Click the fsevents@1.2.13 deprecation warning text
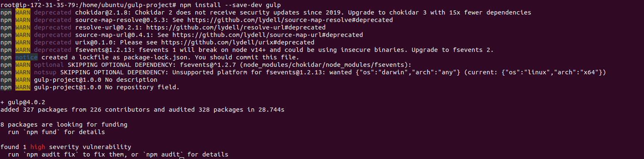The width and height of the screenshot is (644, 159). (284, 50)
